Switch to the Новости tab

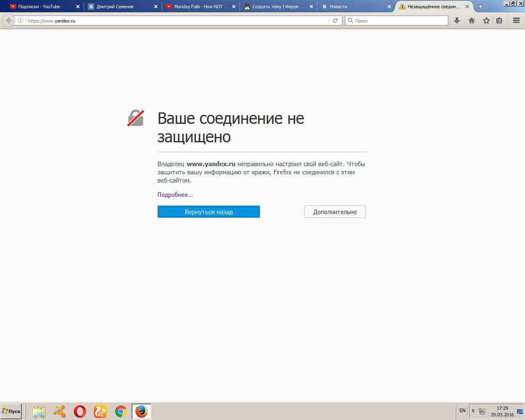[x=356, y=7]
